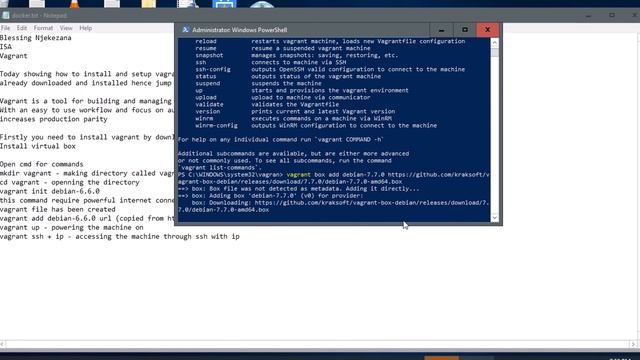Open the Format menu in Notepad
This screenshot has width=640, height=360.
(x=43, y=28)
